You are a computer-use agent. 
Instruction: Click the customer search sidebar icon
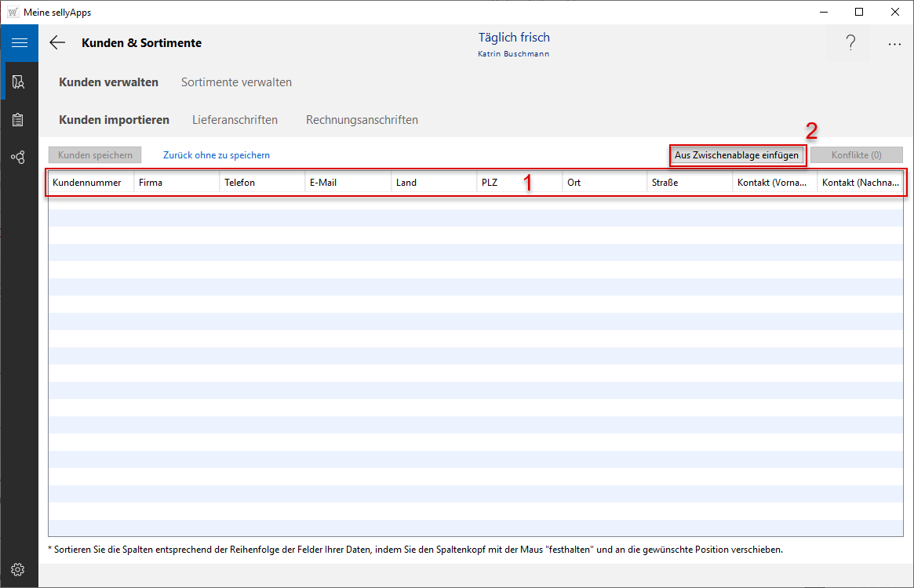tap(19, 82)
